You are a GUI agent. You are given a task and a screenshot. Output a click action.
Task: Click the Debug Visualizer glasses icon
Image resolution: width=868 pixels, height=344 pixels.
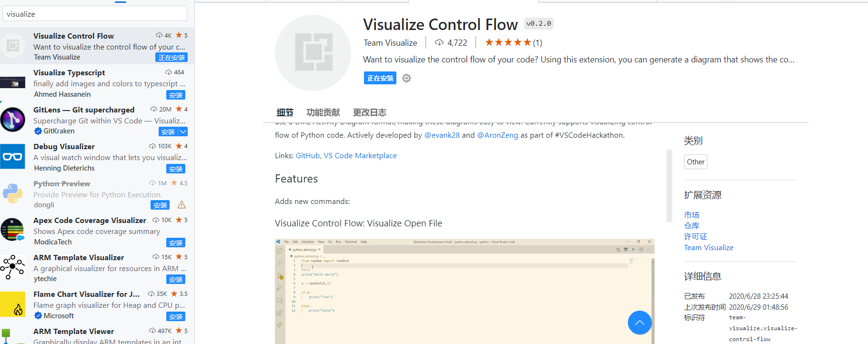(x=13, y=156)
